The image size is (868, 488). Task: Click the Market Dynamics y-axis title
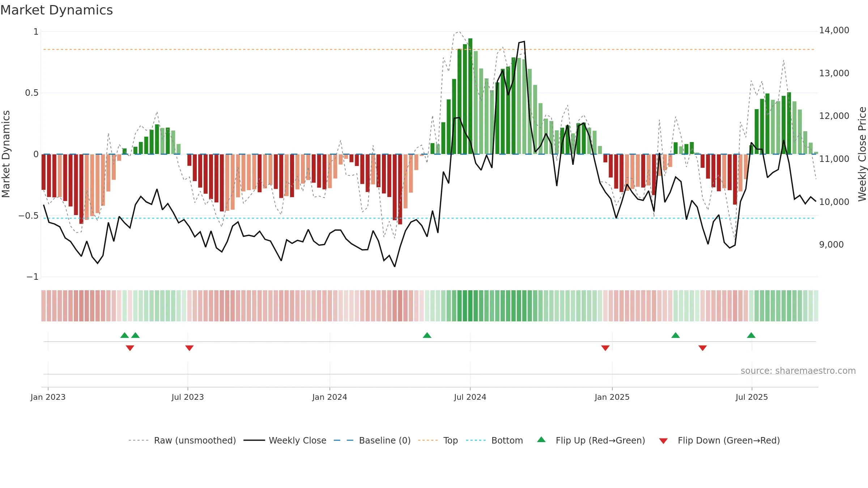click(6, 154)
